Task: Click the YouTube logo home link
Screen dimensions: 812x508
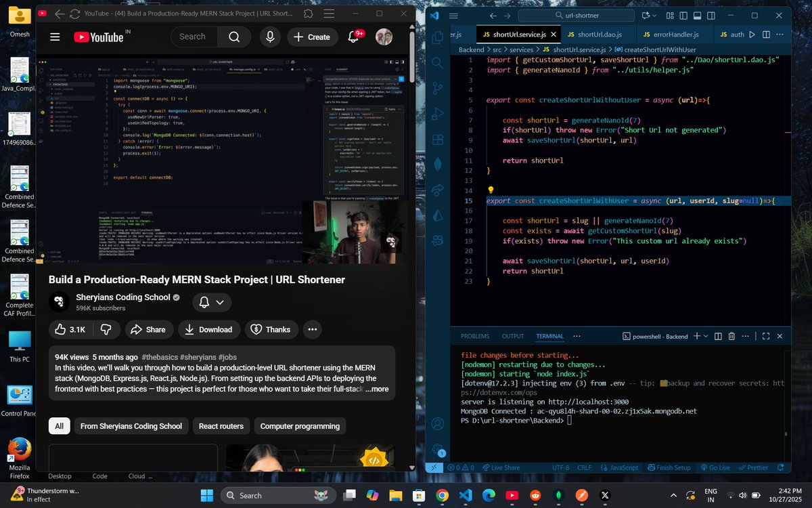Action: tap(99, 37)
